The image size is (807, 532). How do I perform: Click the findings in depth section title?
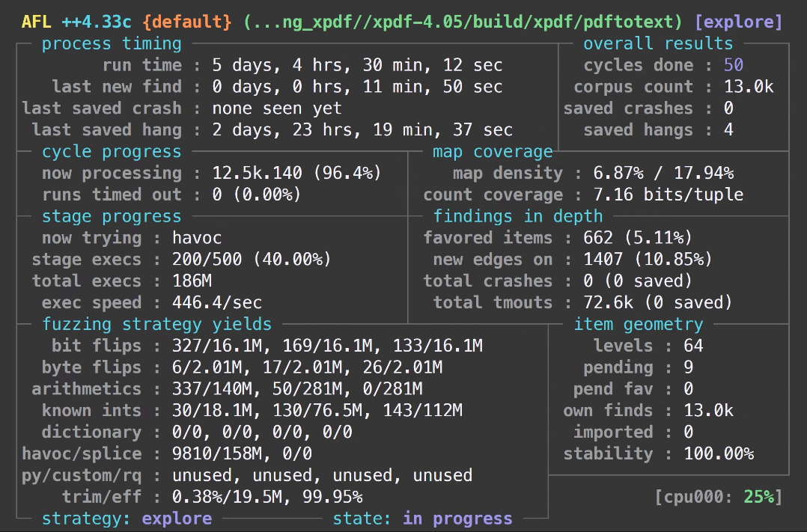coord(518,216)
